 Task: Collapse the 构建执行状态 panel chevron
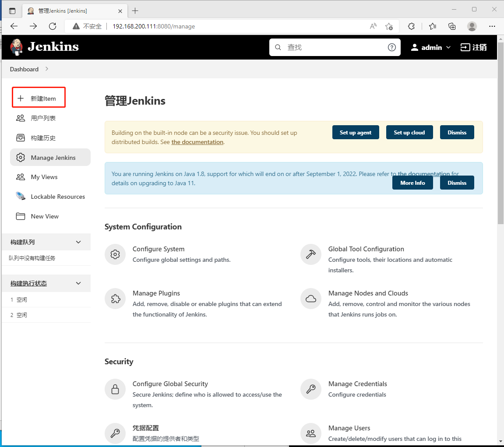pyautogui.click(x=78, y=283)
